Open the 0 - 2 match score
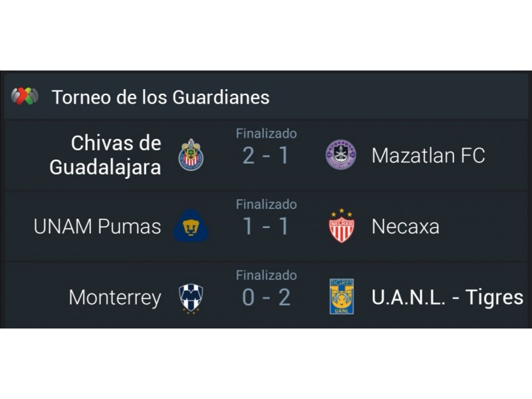This screenshot has width=532, height=399. (x=266, y=297)
